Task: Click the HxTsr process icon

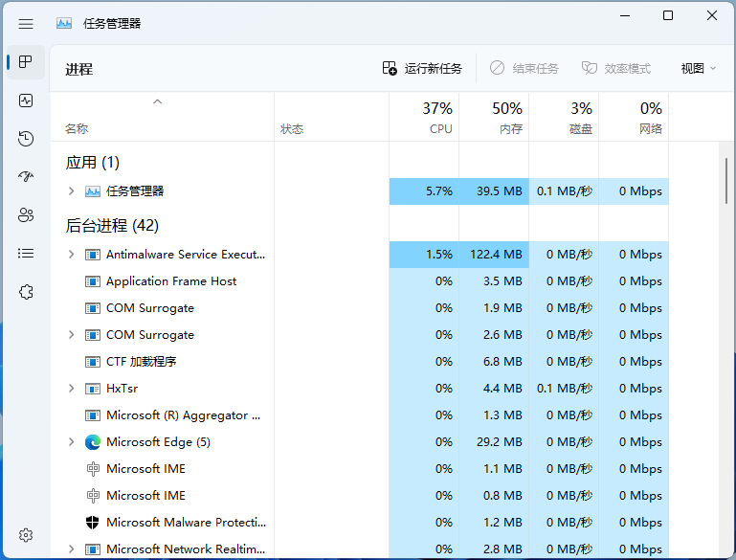Action: pyautogui.click(x=93, y=389)
